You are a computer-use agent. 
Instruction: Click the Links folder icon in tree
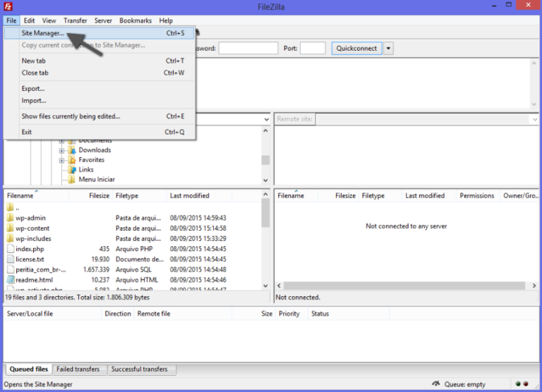(71, 170)
